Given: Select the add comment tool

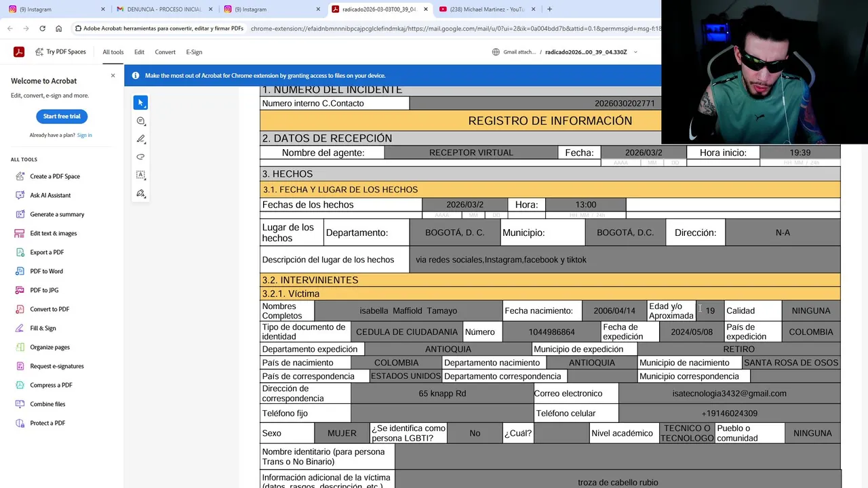Looking at the screenshot, I should pos(140,121).
